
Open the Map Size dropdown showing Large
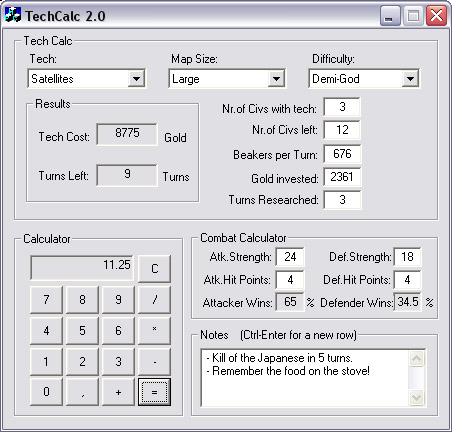pos(227,79)
